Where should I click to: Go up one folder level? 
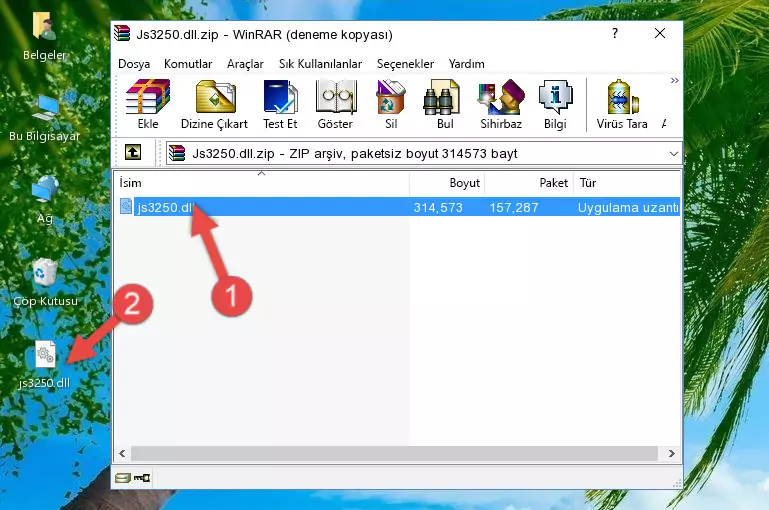pyautogui.click(x=133, y=153)
